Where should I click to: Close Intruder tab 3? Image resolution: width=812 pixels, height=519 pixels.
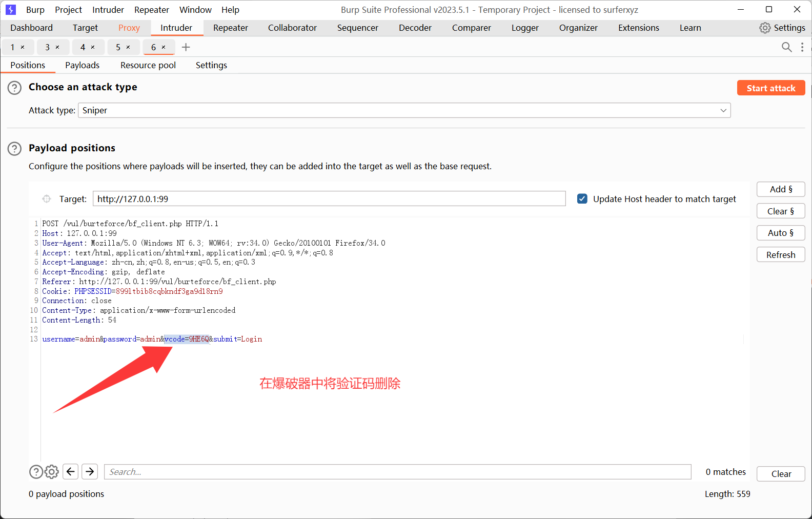pos(57,47)
